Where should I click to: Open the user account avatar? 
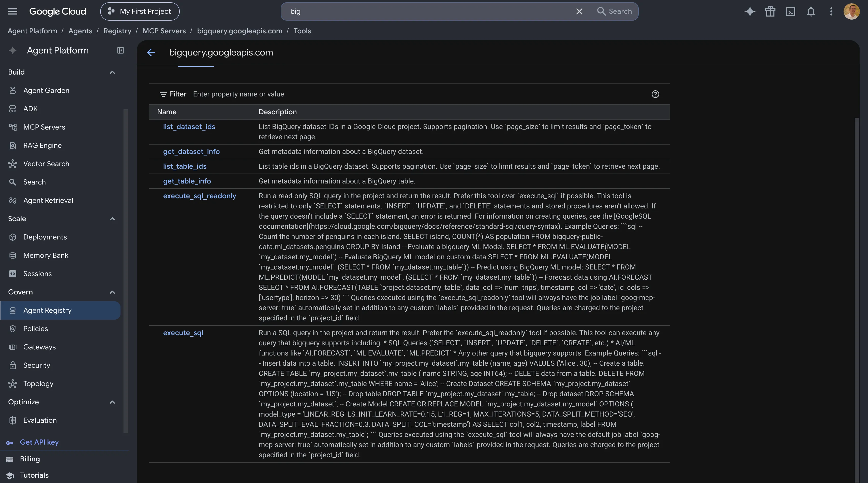tap(851, 11)
